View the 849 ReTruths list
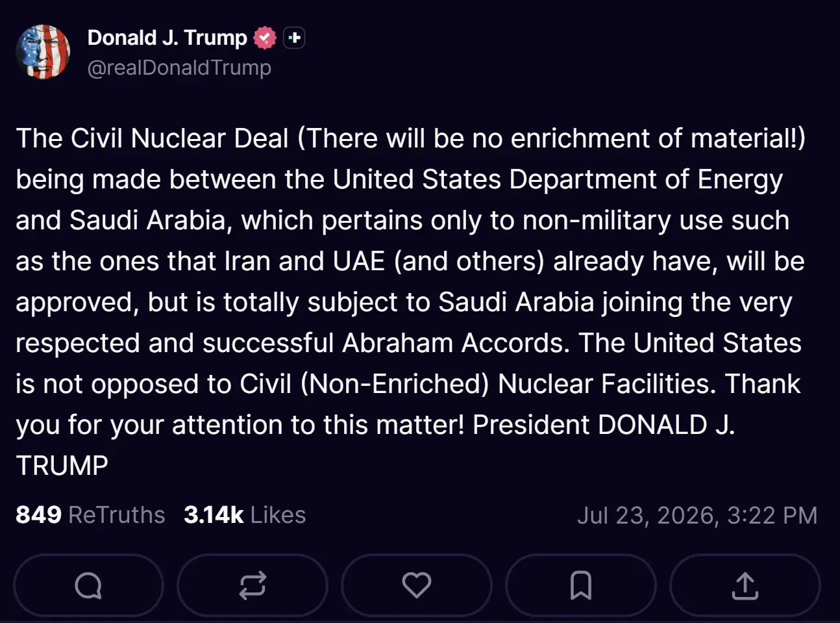 coord(90,515)
